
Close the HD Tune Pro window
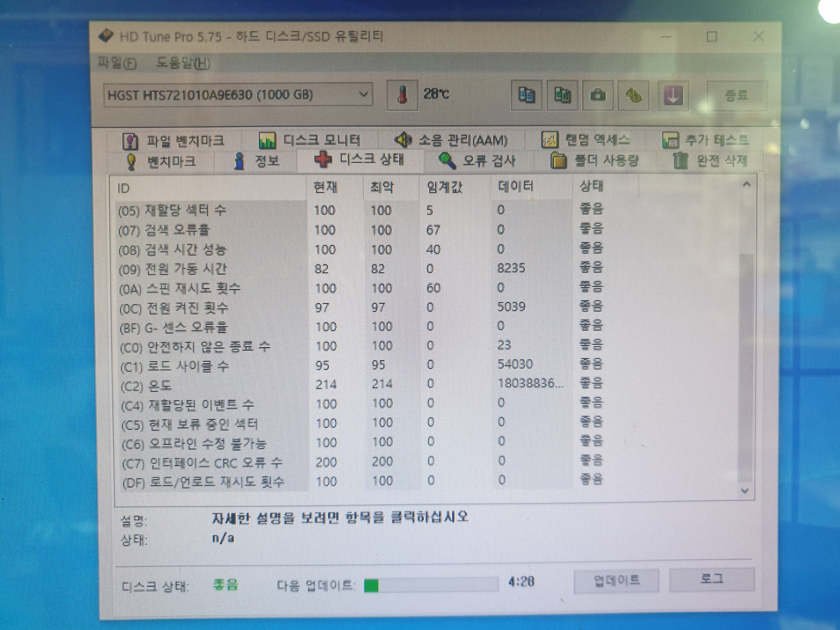(x=759, y=37)
